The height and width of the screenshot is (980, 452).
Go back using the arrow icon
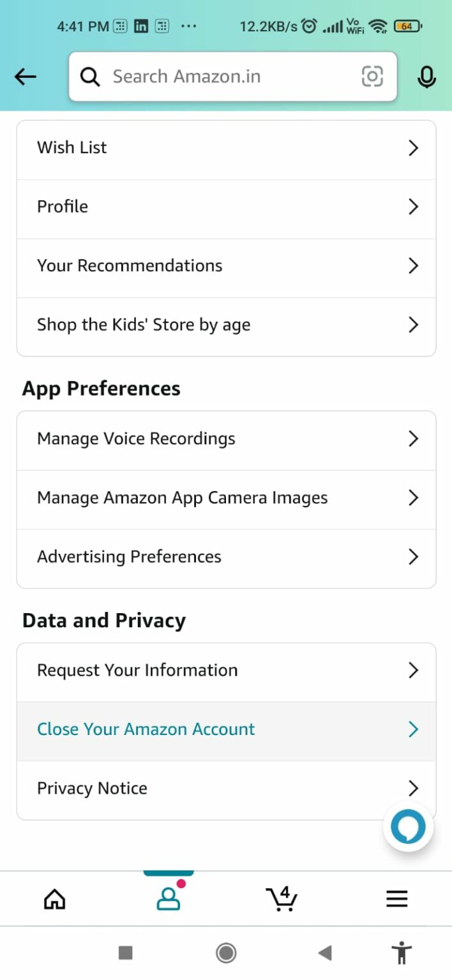point(25,76)
